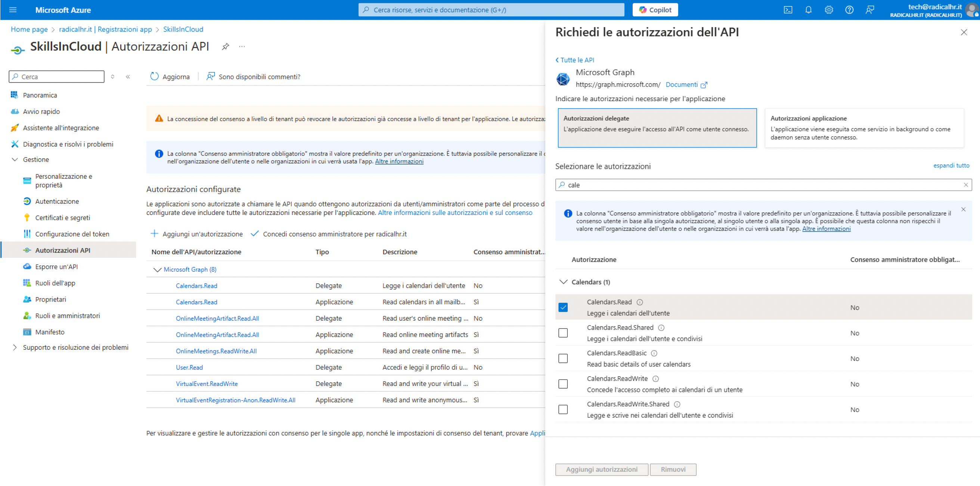The height and width of the screenshot is (486, 980).
Task: Click the checkmark icon for Concedi consenso amministratore
Action: pyautogui.click(x=254, y=234)
